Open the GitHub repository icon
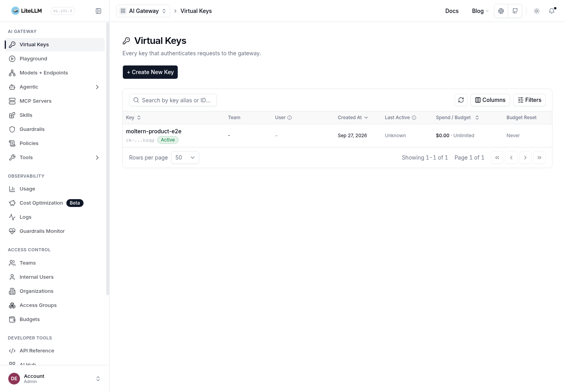Screen dimensions: 565x392 pos(515,11)
